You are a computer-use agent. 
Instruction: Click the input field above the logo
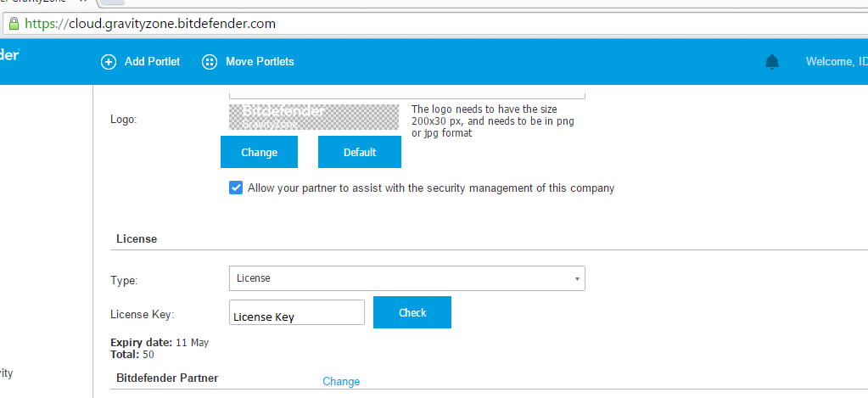pos(407,92)
